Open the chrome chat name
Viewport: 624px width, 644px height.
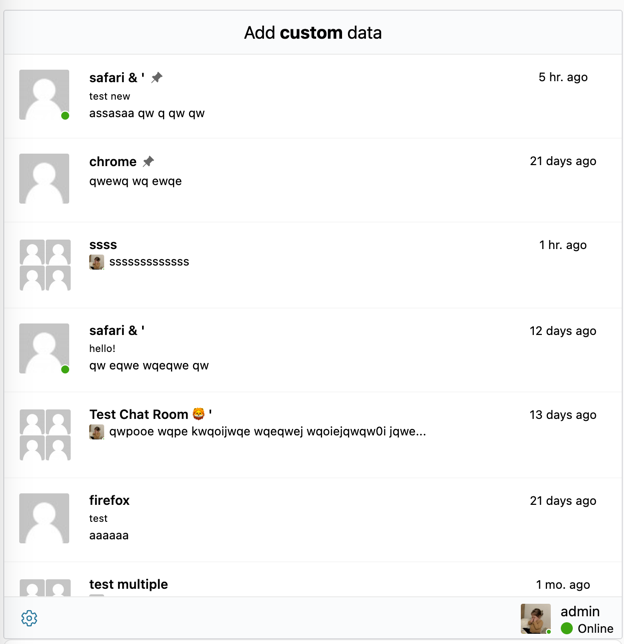tap(113, 162)
